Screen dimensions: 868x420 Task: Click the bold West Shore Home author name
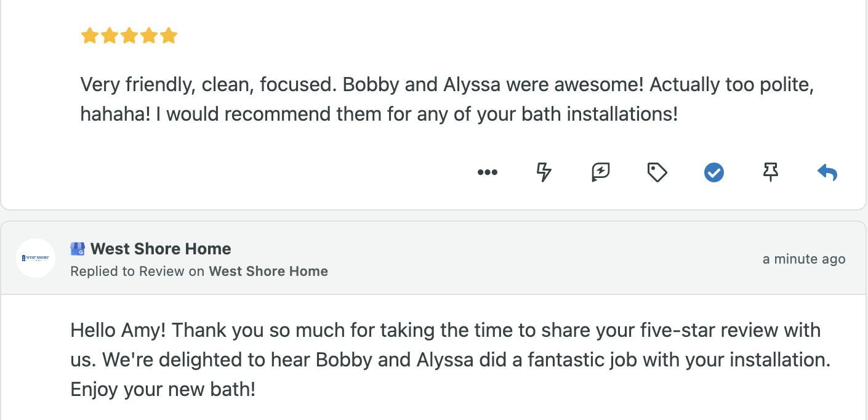(161, 249)
